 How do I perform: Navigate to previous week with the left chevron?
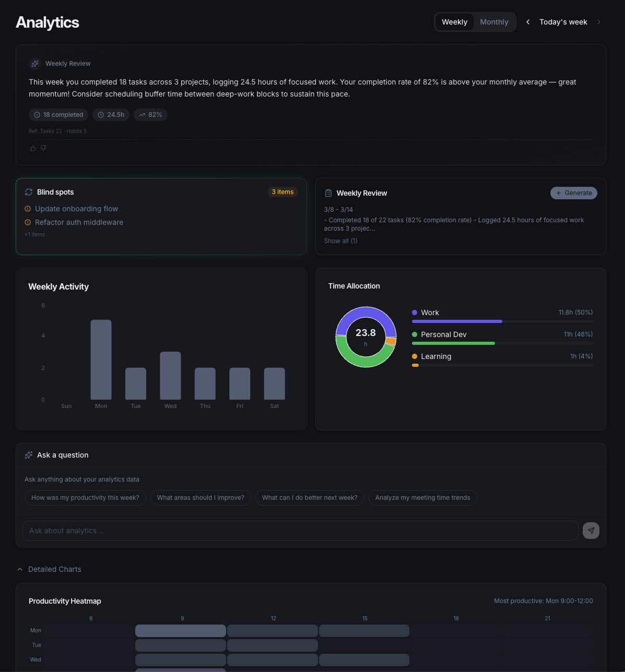tap(527, 22)
